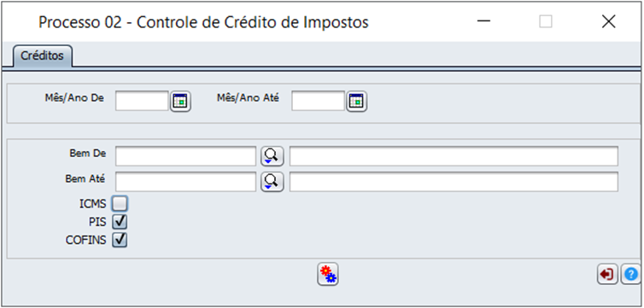644x308 pixels.
Task: Click into the Bem De code field
Action: pyautogui.click(x=185, y=156)
